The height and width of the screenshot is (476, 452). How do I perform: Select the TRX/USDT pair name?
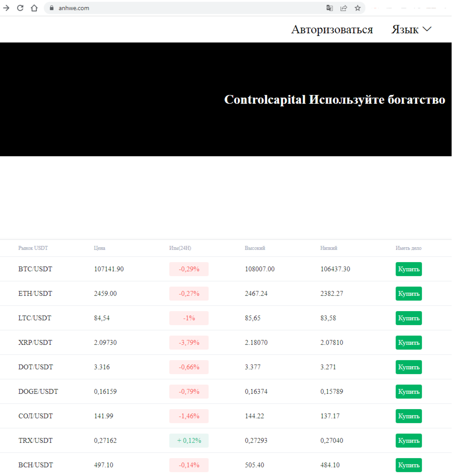35,441
